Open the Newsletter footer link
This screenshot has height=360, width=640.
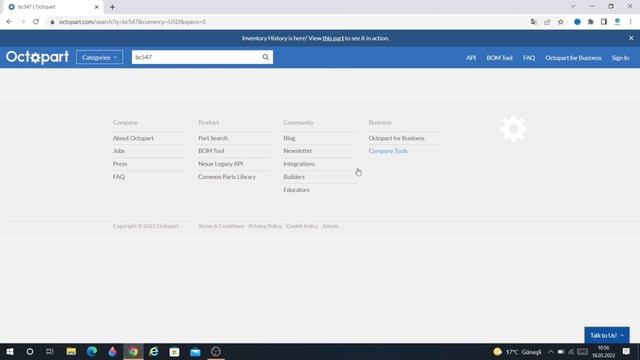tap(298, 151)
